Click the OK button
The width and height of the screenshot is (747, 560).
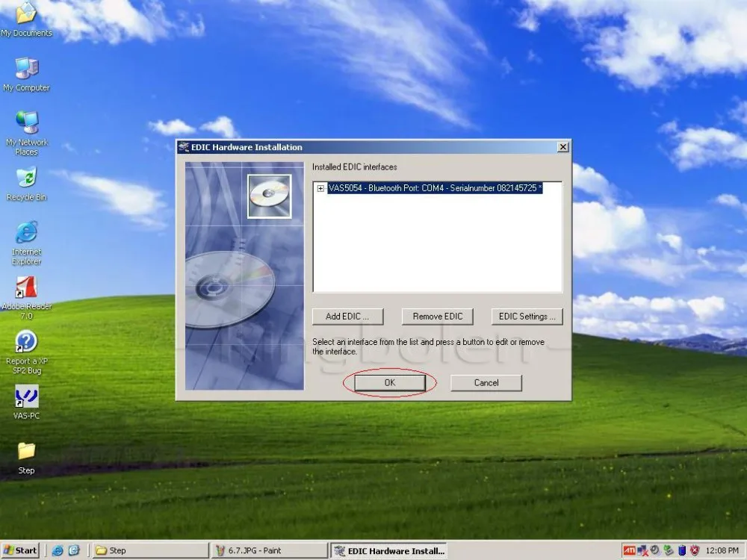pyautogui.click(x=390, y=383)
